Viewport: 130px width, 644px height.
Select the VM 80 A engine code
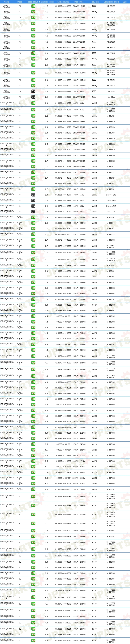(111, 92)
